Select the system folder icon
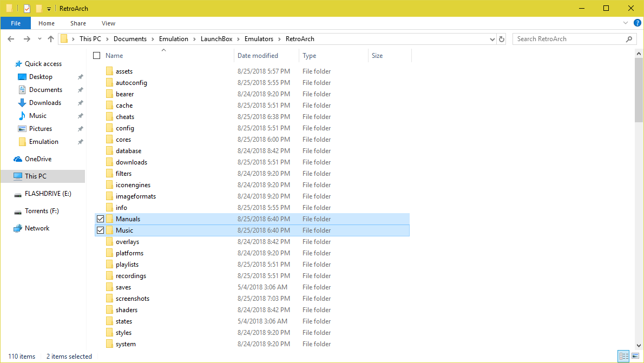The image size is (644, 363). [x=109, y=344]
